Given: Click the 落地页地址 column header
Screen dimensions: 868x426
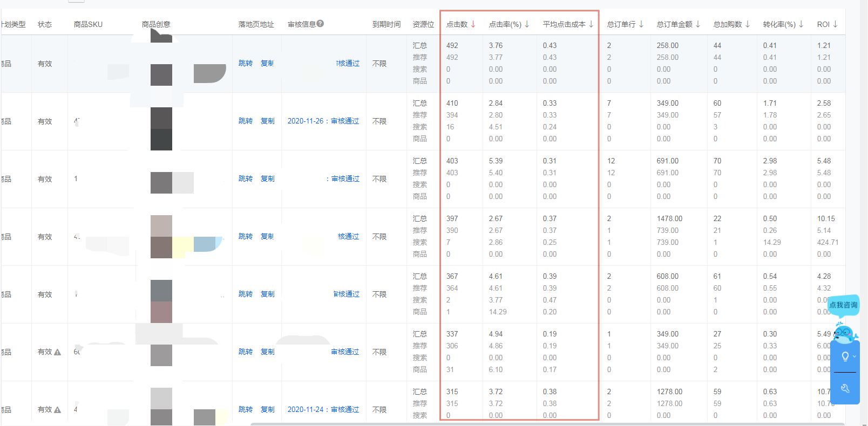Looking at the screenshot, I should click(256, 24).
